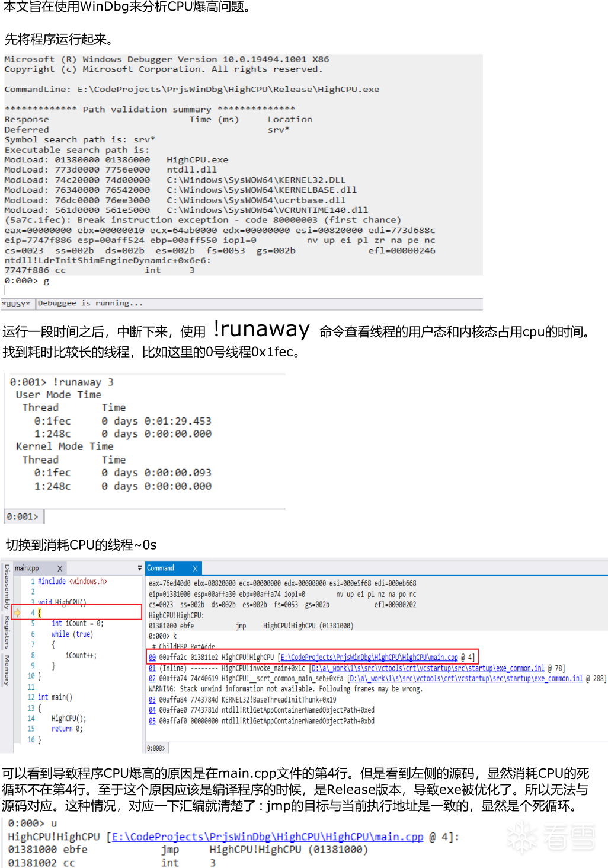Click the large '!runaway' command word
This screenshot has height=868, width=608.
coord(261,328)
